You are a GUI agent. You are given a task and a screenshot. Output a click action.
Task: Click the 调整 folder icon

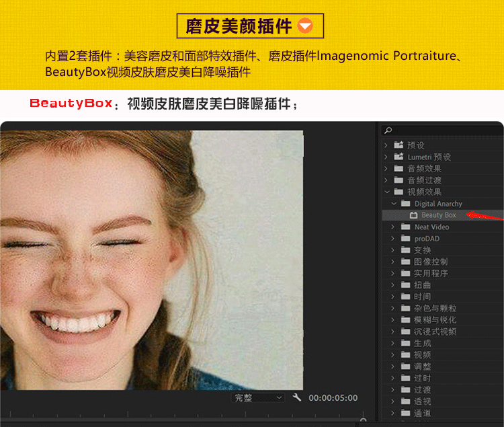pyautogui.click(x=406, y=366)
